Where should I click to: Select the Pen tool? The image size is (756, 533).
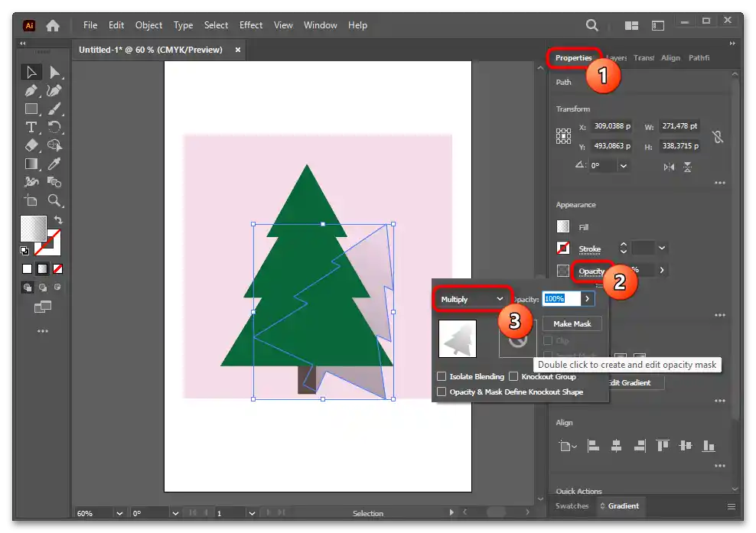pyautogui.click(x=31, y=90)
